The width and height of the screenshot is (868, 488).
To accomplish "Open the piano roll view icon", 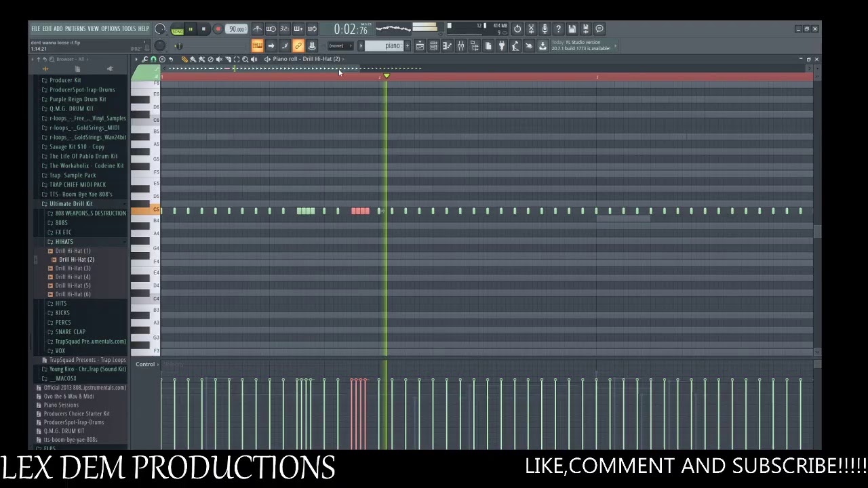I will [447, 45].
